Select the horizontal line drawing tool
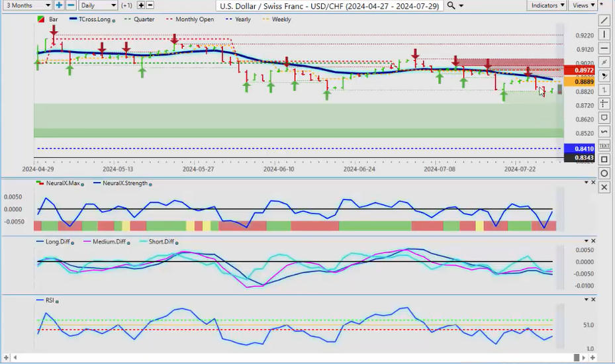Viewport: 615px width, 364px height. (x=604, y=48)
